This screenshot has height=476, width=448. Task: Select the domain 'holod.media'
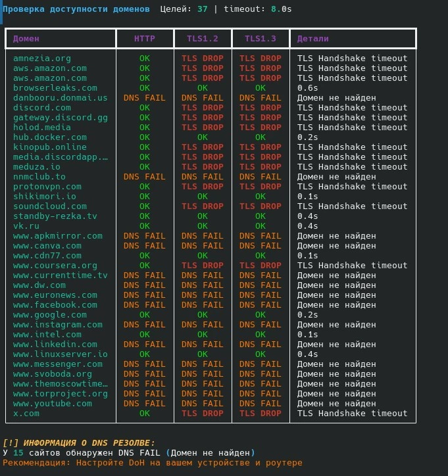pos(42,127)
